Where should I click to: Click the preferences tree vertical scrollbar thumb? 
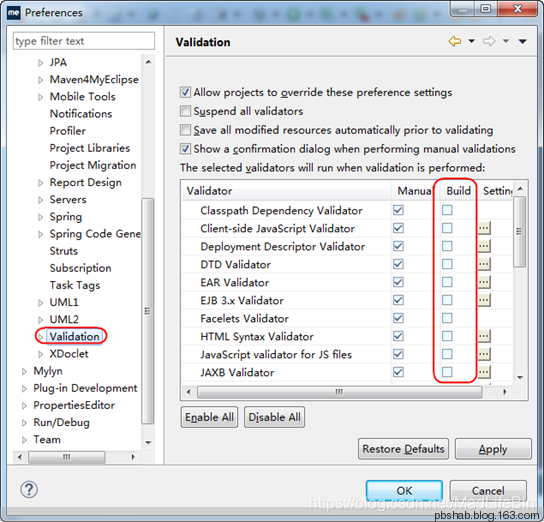[148, 311]
